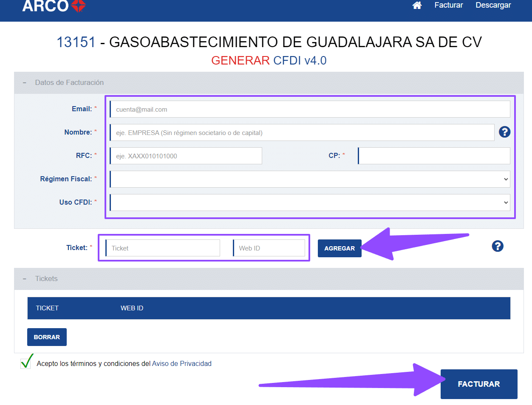Click the FACTURAR button
Screen dimensions: 532x405
pyautogui.click(x=479, y=384)
